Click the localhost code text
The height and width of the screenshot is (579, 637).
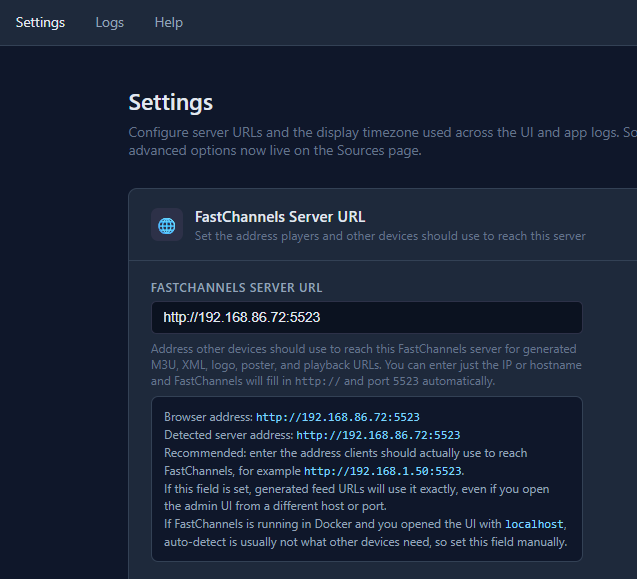534,525
